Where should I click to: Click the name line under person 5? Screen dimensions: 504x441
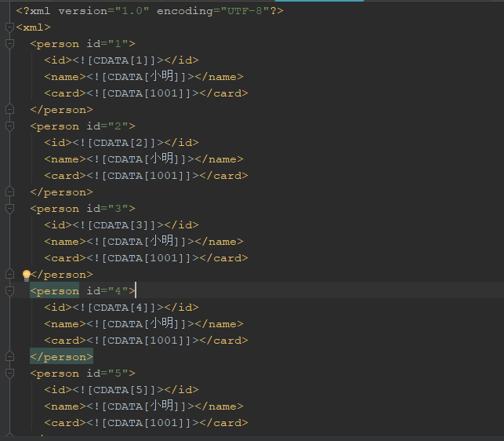click(x=143, y=406)
